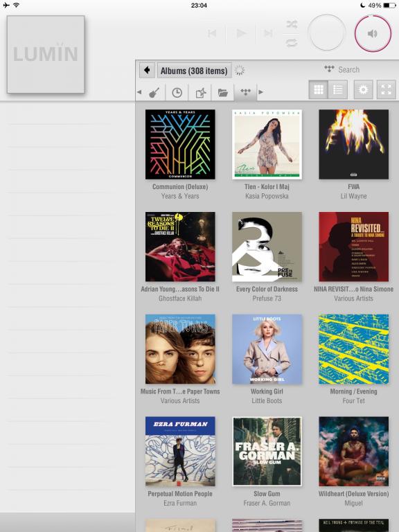Click title text Communion (Deluxe)
Screen dimensions: 399x532
coord(180,186)
